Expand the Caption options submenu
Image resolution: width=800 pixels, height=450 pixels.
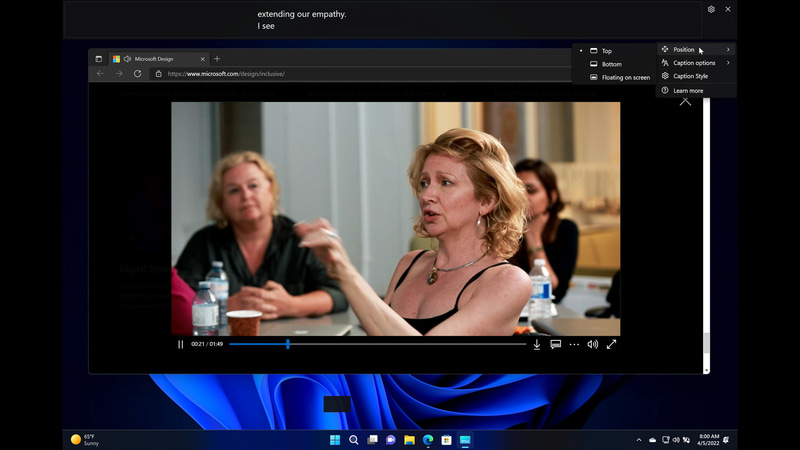click(x=696, y=63)
